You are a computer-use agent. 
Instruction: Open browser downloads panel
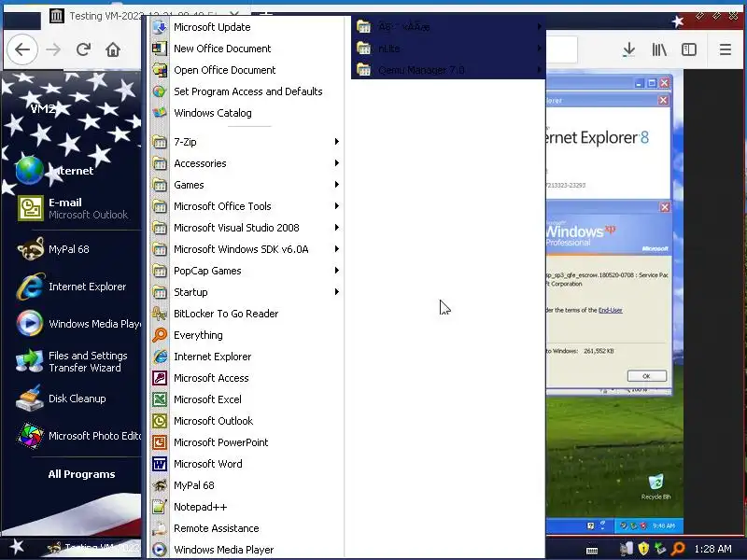tap(628, 49)
